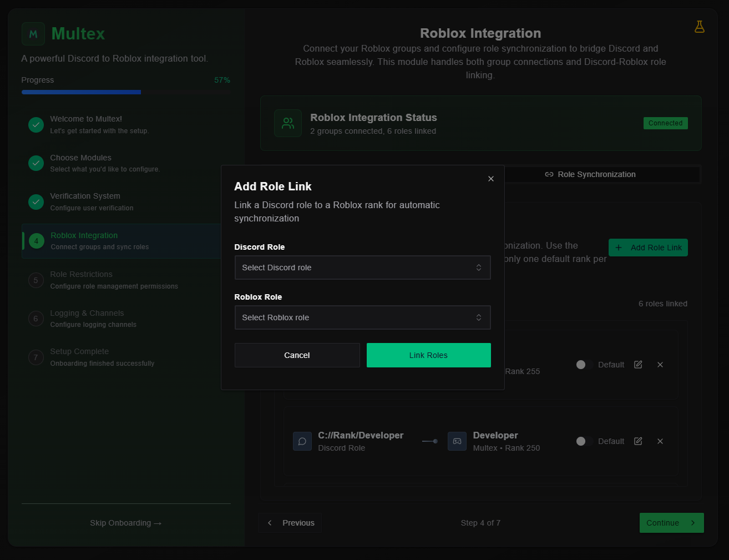Screen dimensions: 729x560
Task: Close the Add Role Link dialog
Action: point(491,179)
